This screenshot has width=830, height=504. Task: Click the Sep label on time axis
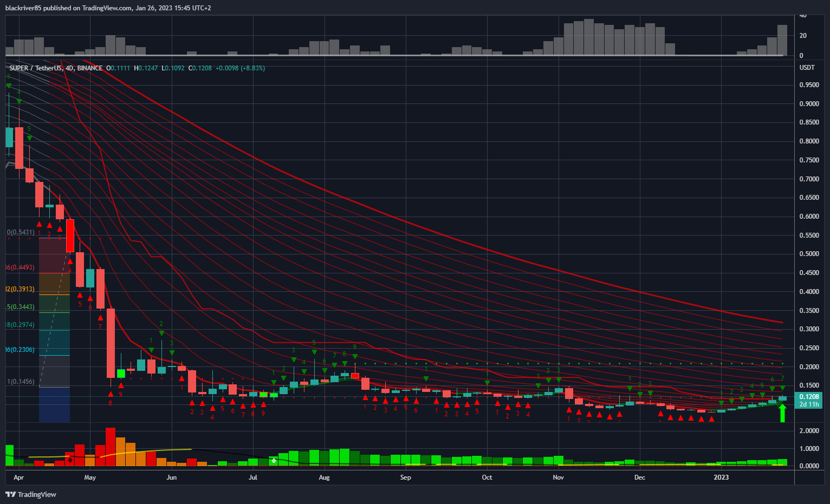click(x=405, y=477)
